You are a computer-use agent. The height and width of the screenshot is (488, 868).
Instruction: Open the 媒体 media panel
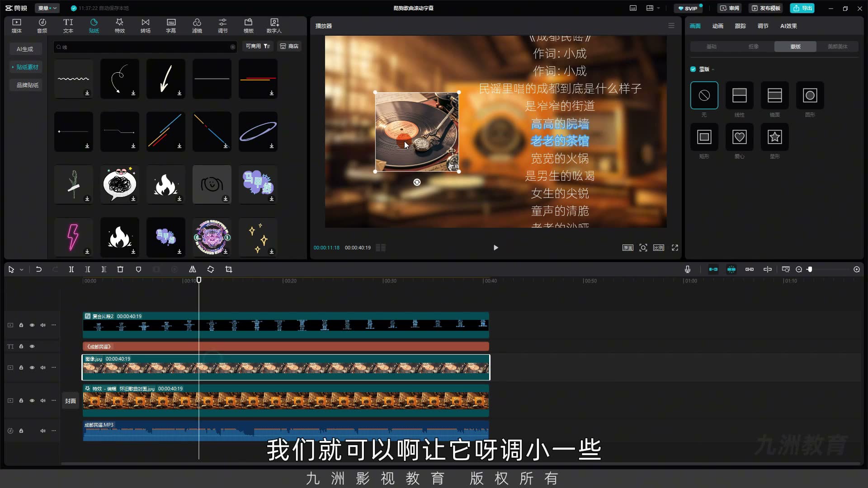pyautogui.click(x=17, y=26)
